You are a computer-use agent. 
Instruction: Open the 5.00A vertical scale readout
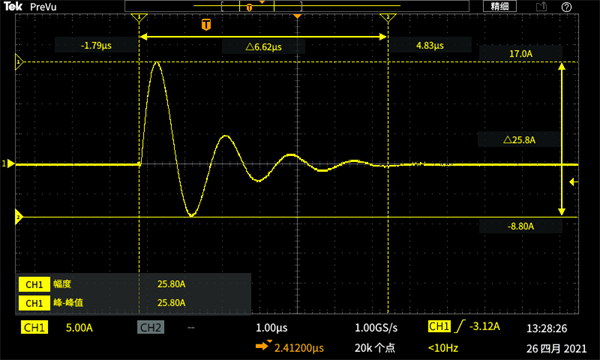[x=79, y=328]
